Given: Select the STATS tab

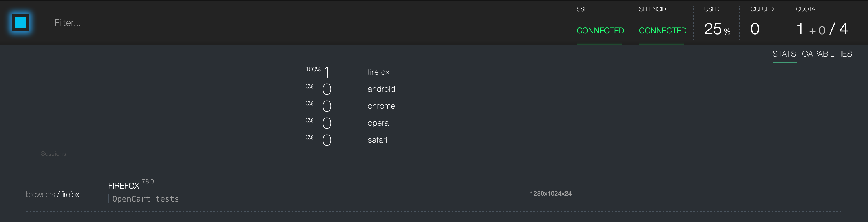Looking at the screenshot, I should (x=784, y=54).
